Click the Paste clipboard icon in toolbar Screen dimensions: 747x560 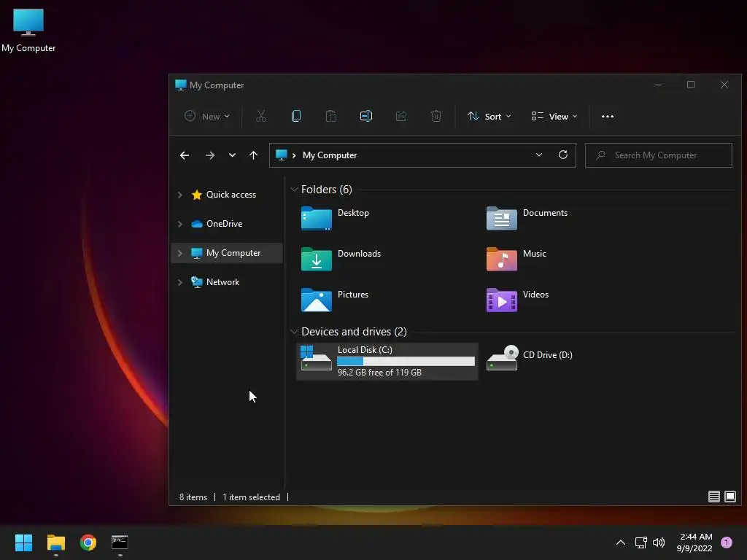(331, 116)
